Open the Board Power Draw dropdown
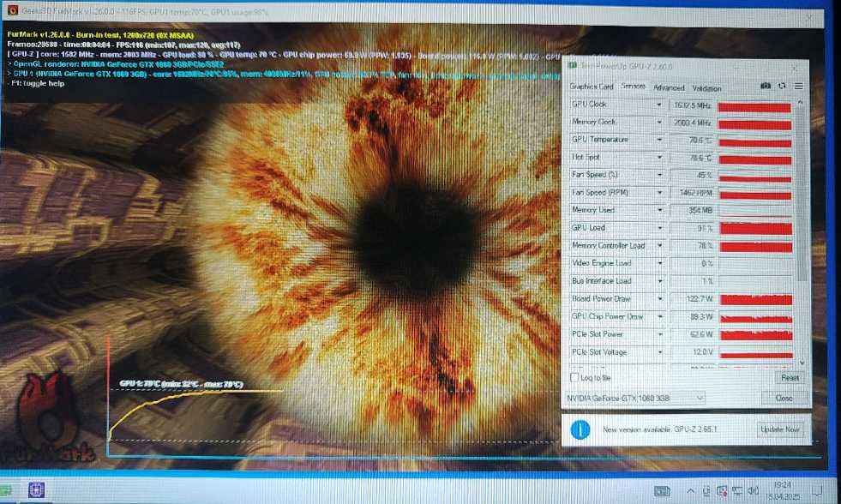 [659, 298]
